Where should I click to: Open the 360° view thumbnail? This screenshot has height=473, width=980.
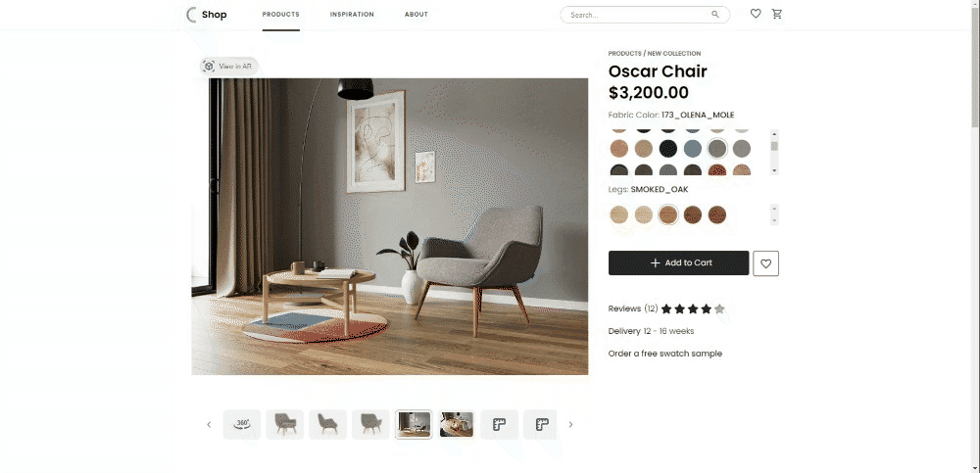(242, 424)
